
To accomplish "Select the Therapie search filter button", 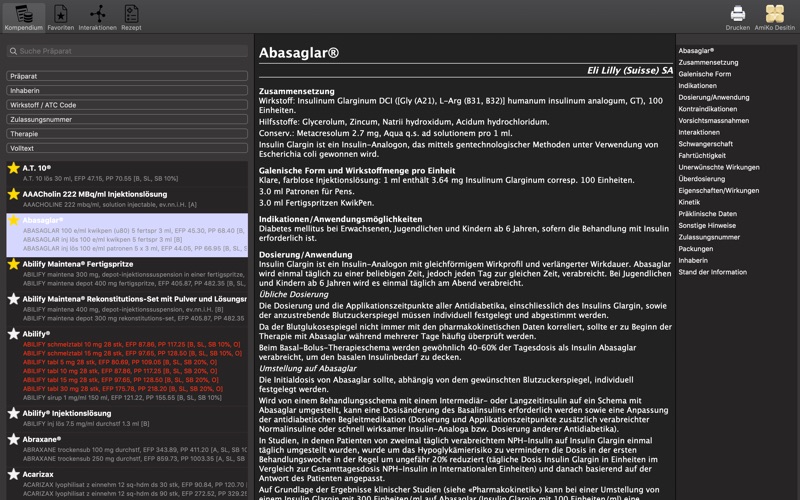I will click(x=127, y=134).
